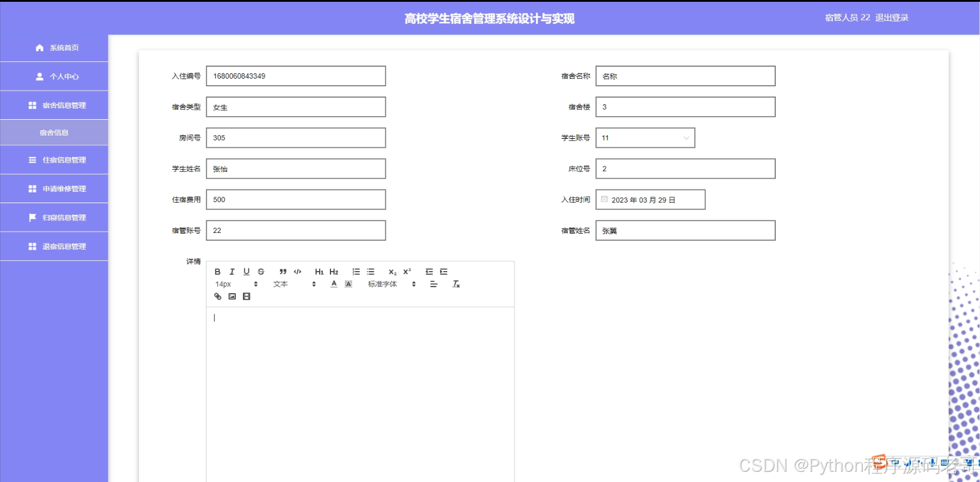
Task: Apply Heading 1 style
Action: tap(319, 272)
